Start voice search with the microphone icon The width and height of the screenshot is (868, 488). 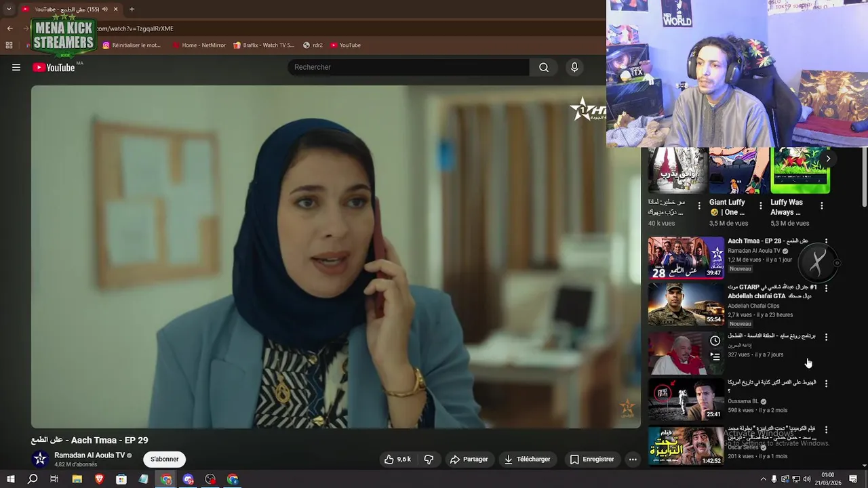point(574,67)
